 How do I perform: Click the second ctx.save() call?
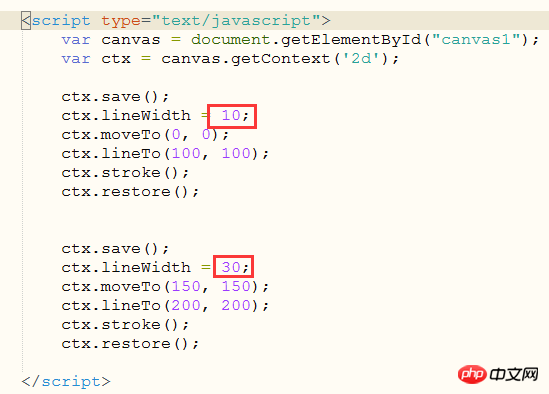tap(115, 248)
